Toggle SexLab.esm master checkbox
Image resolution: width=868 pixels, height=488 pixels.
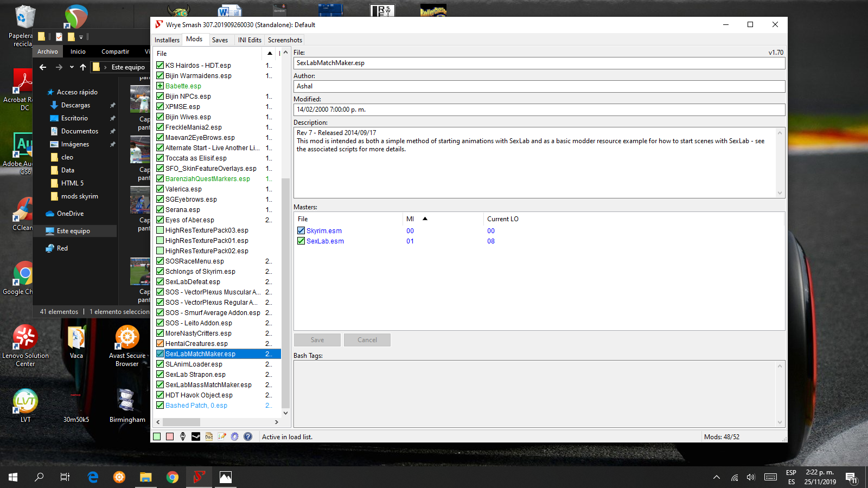301,241
